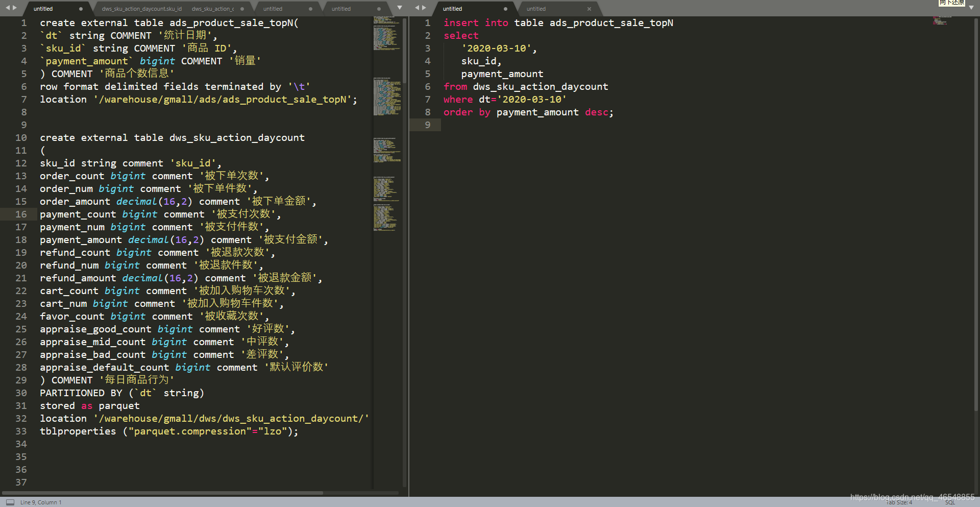Click the right pane's next-tab arrow
Image resolution: width=980 pixels, height=507 pixels.
(x=424, y=8)
